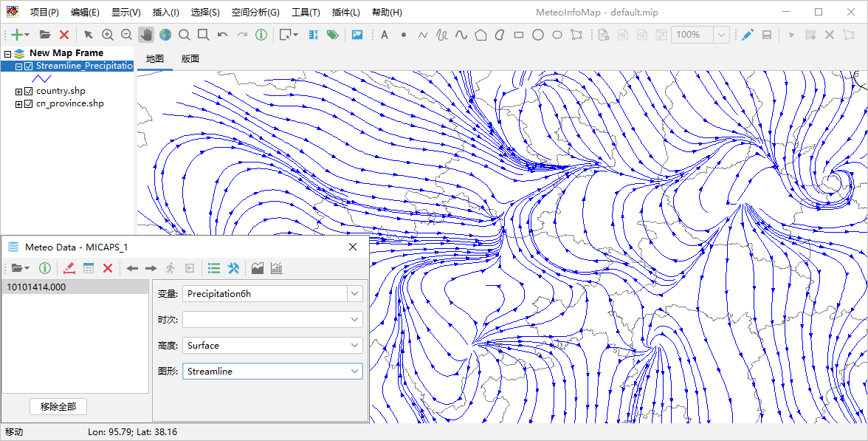Screen dimensions: 868x441
Task: Open project with the folder icon in main toolbar
Action: coord(46,35)
